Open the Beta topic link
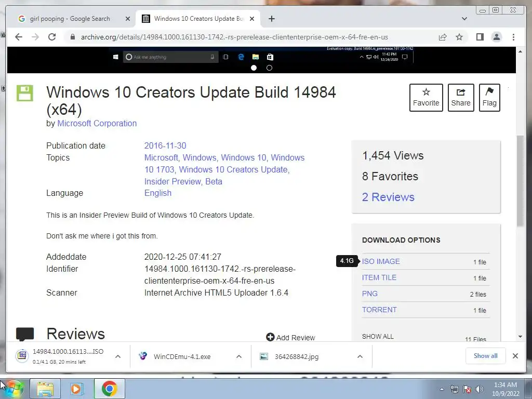This screenshot has width=532, height=399. [x=214, y=181]
